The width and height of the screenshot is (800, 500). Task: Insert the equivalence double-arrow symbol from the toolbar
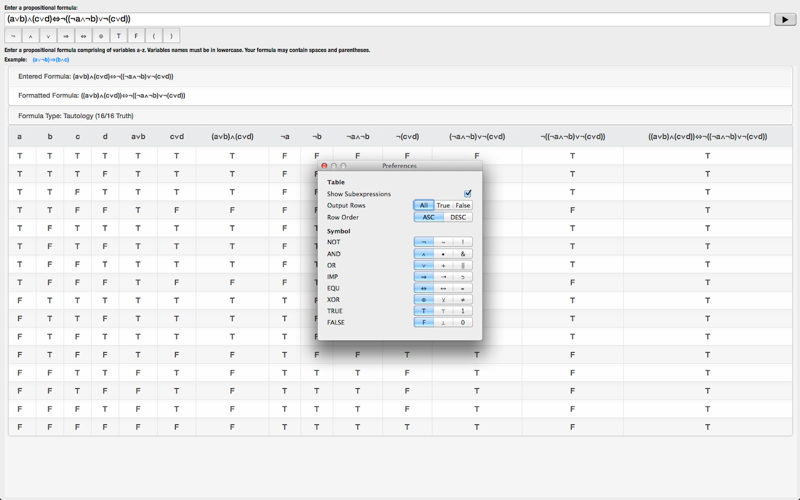pos(84,36)
